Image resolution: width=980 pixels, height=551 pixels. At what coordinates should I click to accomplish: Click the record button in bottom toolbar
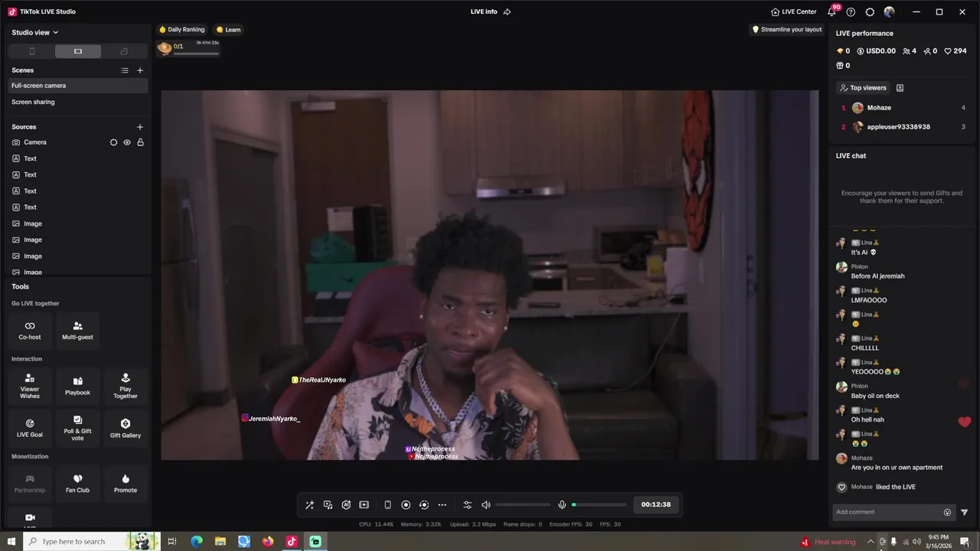[x=406, y=505]
